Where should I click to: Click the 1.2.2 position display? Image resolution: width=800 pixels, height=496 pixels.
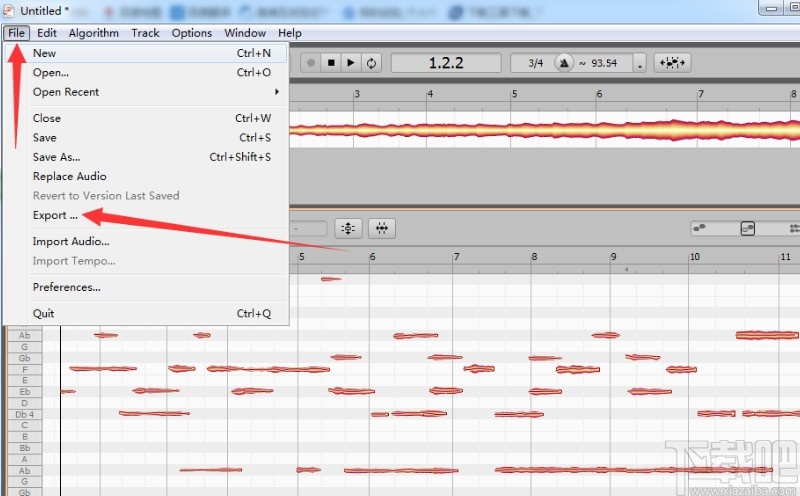446,63
